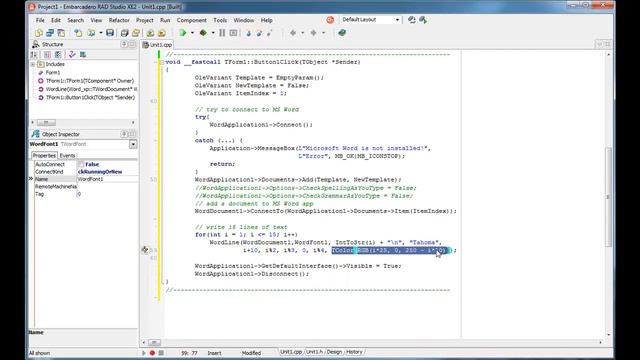Switch to the Events tab
This screenshot has width=640, height=360.
(x=67, y=156)
